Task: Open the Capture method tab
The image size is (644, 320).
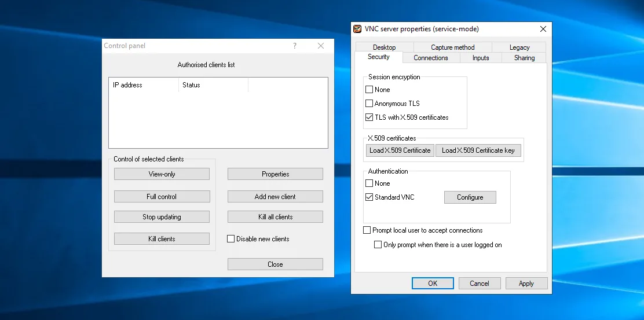Action: click(453, 47)
